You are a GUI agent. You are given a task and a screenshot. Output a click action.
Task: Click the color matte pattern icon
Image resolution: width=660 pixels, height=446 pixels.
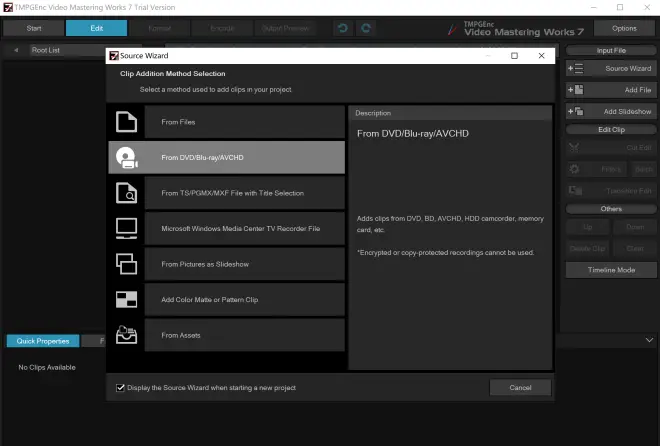pos(126,300)
